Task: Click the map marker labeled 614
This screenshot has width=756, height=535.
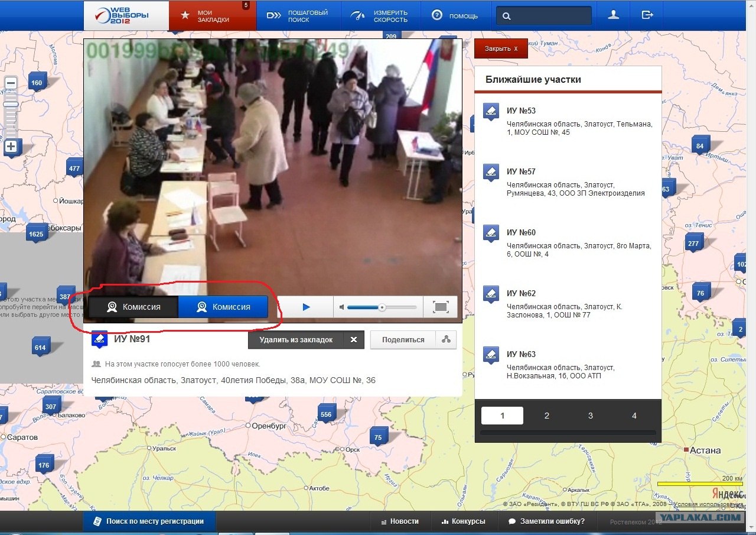Action: pyautogui.click(x=40, y=348)
